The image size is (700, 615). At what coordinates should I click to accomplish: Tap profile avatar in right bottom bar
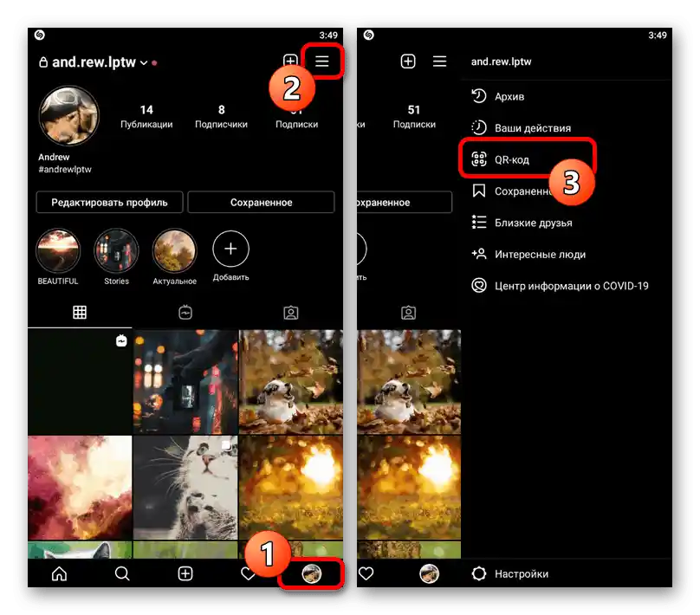tap(430, 573)
